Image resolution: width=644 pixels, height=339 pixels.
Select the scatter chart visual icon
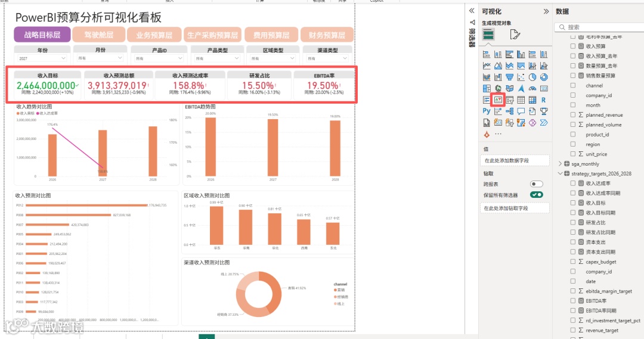pos(521,77)
